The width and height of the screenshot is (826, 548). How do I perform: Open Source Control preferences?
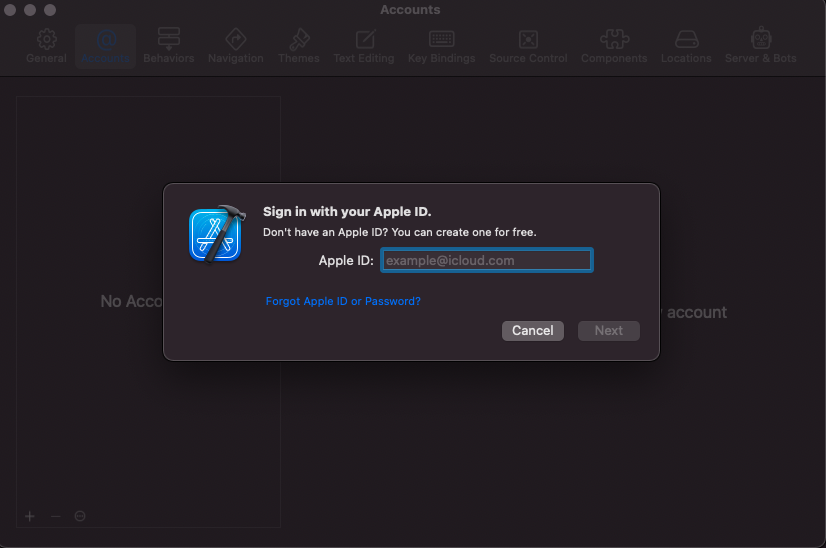tap(528, 46)
